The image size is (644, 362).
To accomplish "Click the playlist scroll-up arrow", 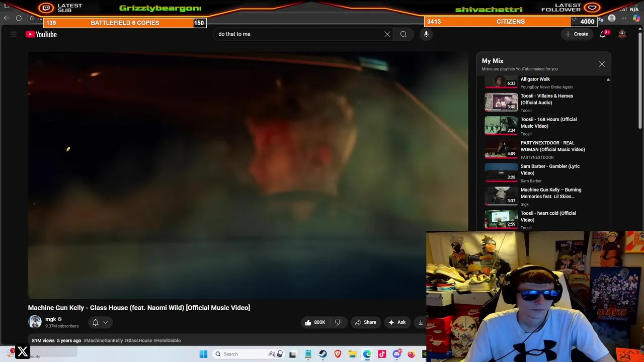I will click(608, 80).
